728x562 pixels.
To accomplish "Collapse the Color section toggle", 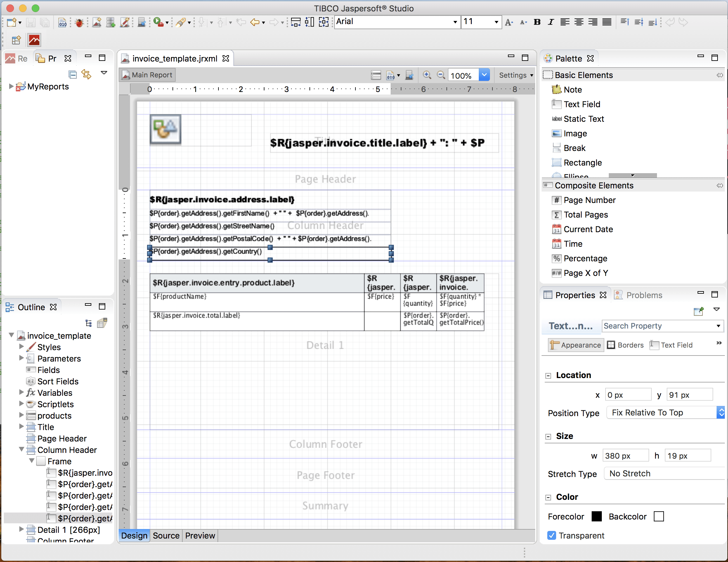I will (548, 497).
